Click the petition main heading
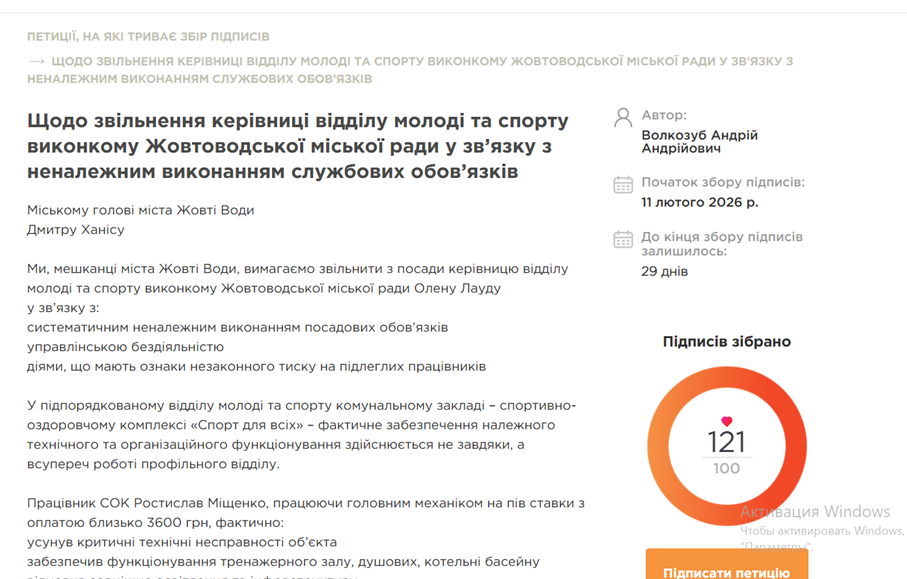 coord(297,146)
